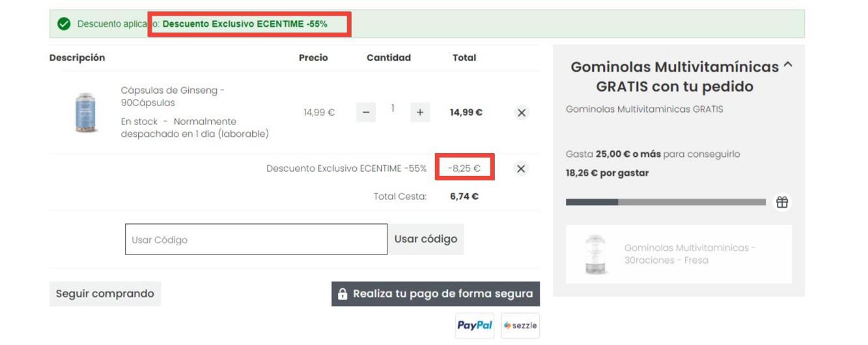Select the Gominolas Multivitamínicas 30raciones Fresa text
This screenshot has height=345, width=868.
[x=690, y=254]
